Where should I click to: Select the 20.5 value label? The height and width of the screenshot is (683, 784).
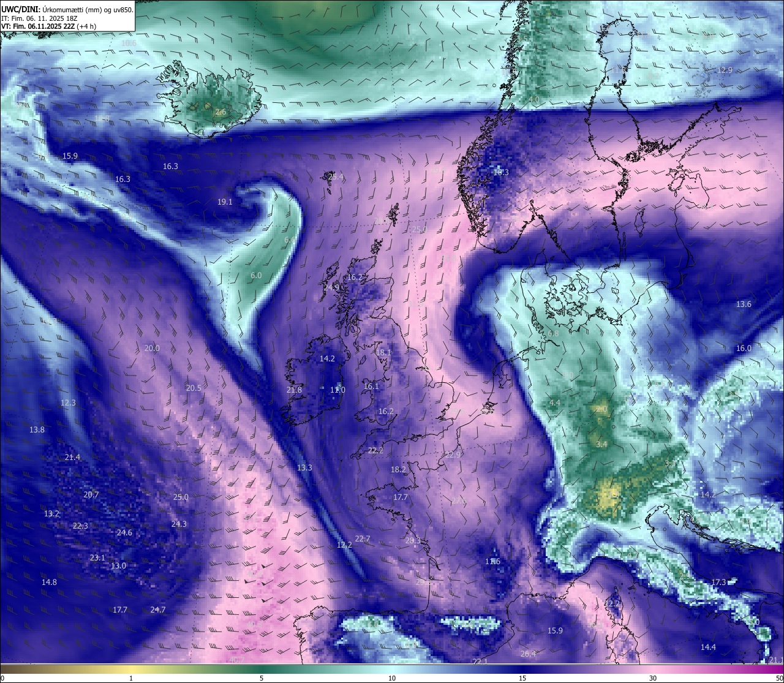[x=194, y=388]
